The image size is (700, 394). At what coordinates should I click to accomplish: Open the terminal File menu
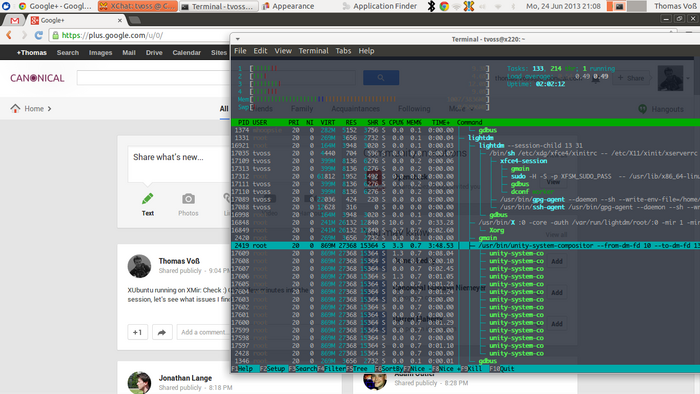[x=240, y=51]
